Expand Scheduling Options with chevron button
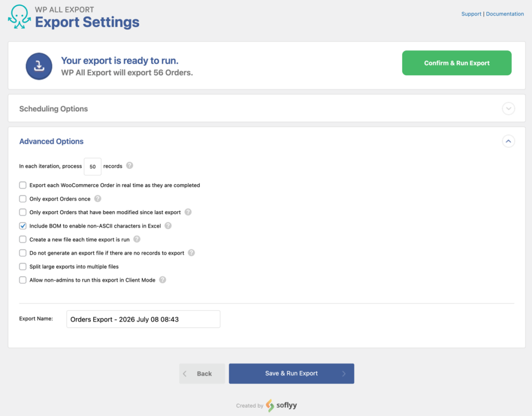Image resolution: width=532 pixels, height=416 pixels. coord(508,109)
